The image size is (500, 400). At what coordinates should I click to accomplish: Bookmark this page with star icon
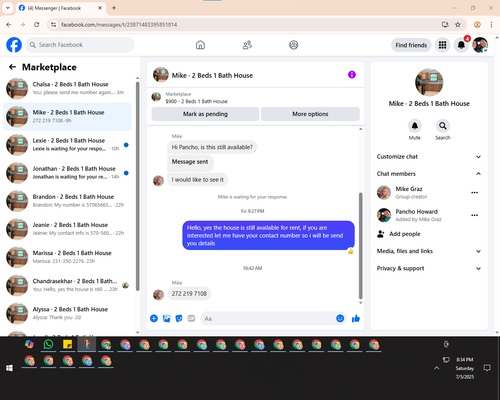[x=458, y=24]
